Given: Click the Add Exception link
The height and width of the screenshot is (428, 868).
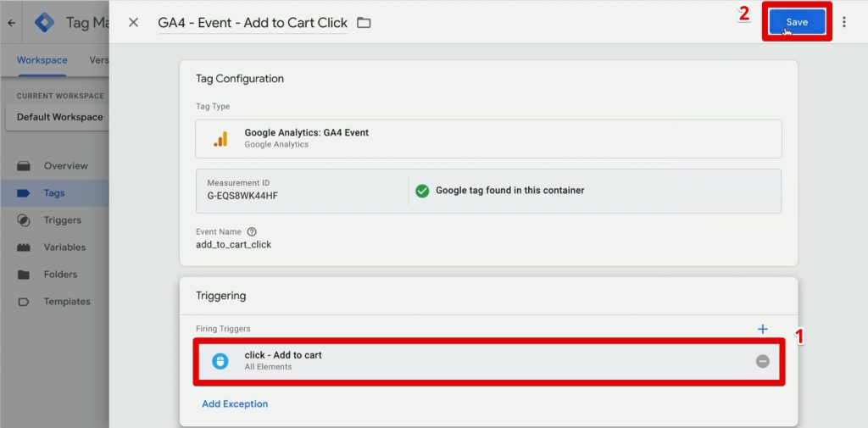Looking at the screenshot, I should point(235,403).
